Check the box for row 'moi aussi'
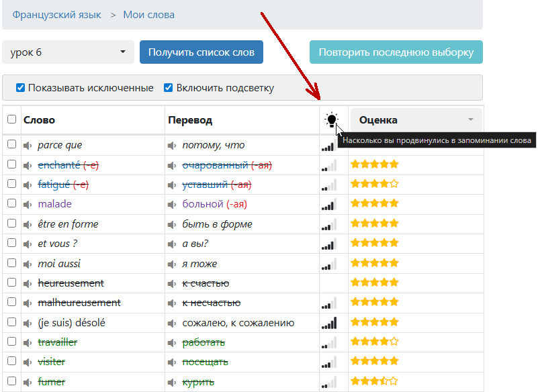Viewport: 540px width, 392px height. [11, 262]
